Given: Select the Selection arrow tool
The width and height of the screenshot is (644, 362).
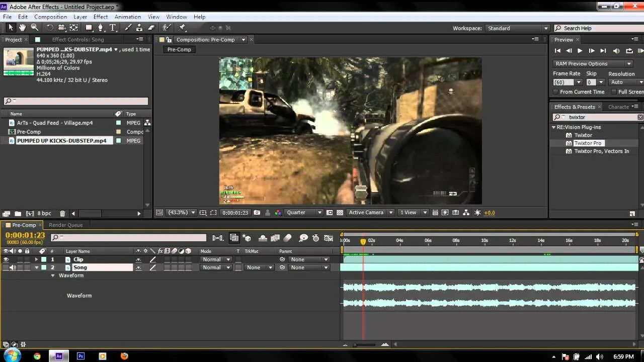Looking at the screenshot, I should 11,28.
